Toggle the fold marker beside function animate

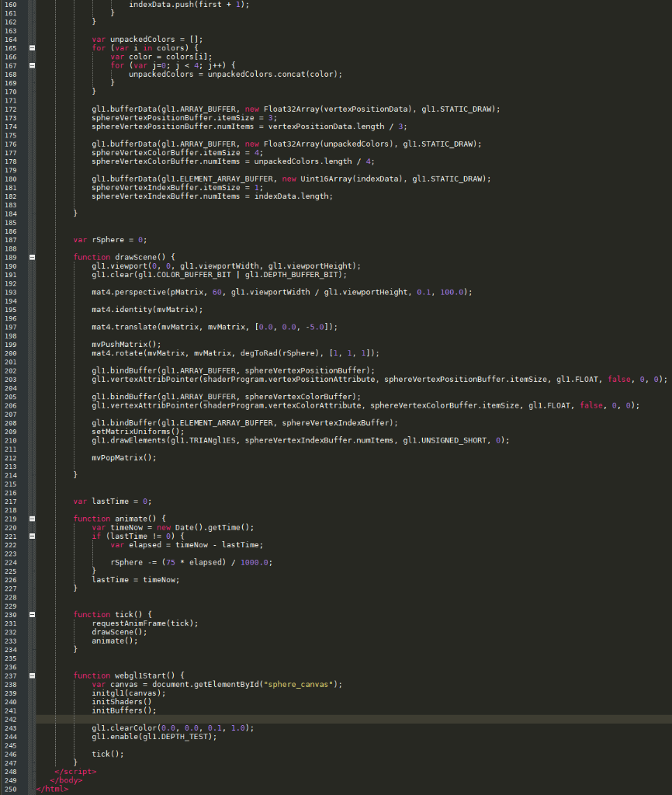[31, 519]
